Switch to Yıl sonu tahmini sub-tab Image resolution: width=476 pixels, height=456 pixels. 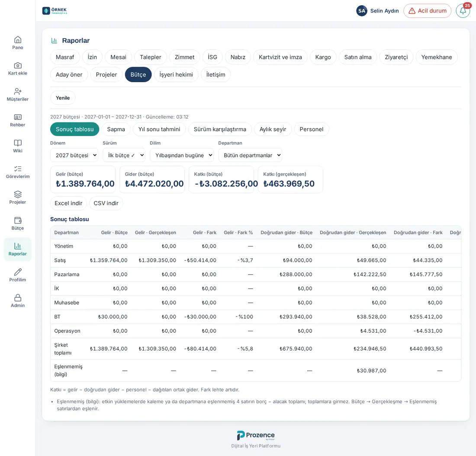pos(159,129)
